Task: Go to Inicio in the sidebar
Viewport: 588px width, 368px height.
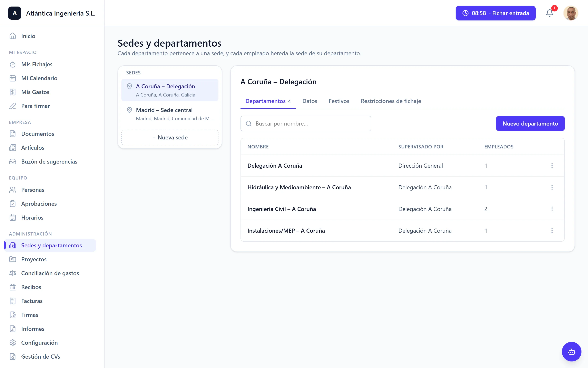Action: pyautogui.click(x=50, y=36)
